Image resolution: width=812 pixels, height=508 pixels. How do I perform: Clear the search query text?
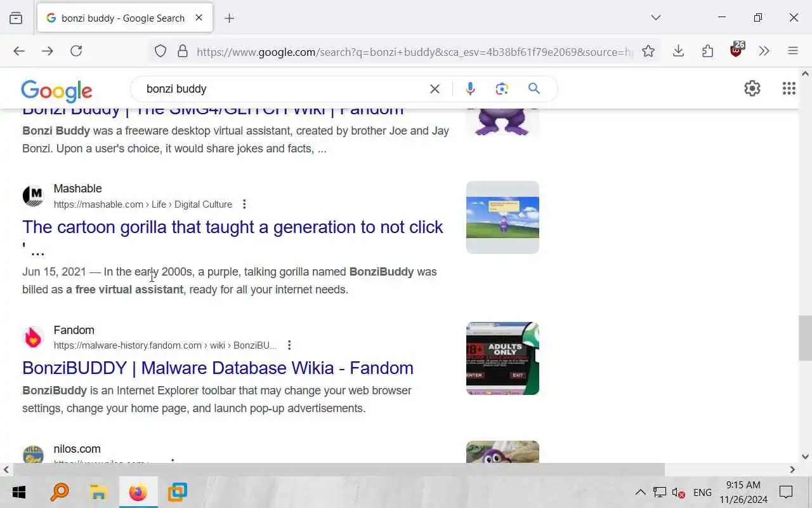[435, 89]
